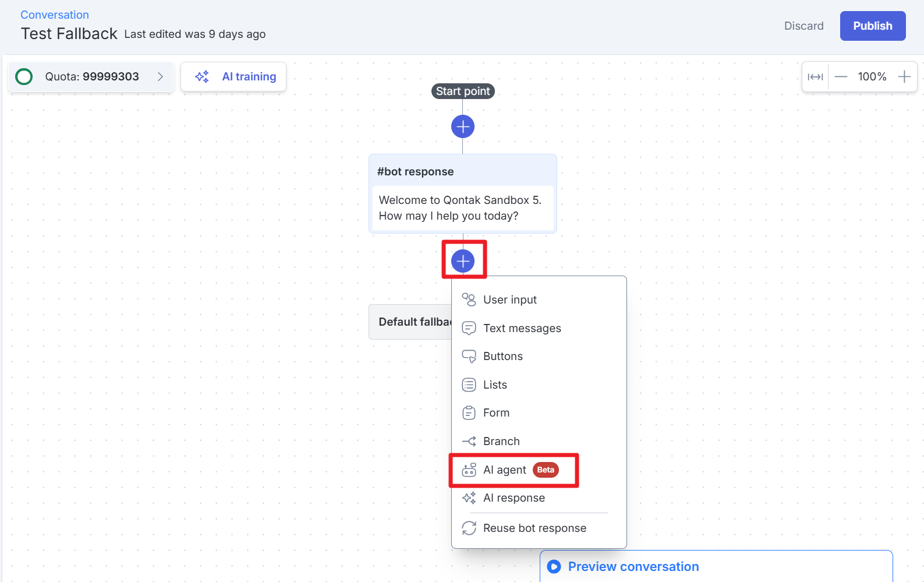Click Reuse bot response option
The width and height of the screenshot is (924, 582).
534,528
